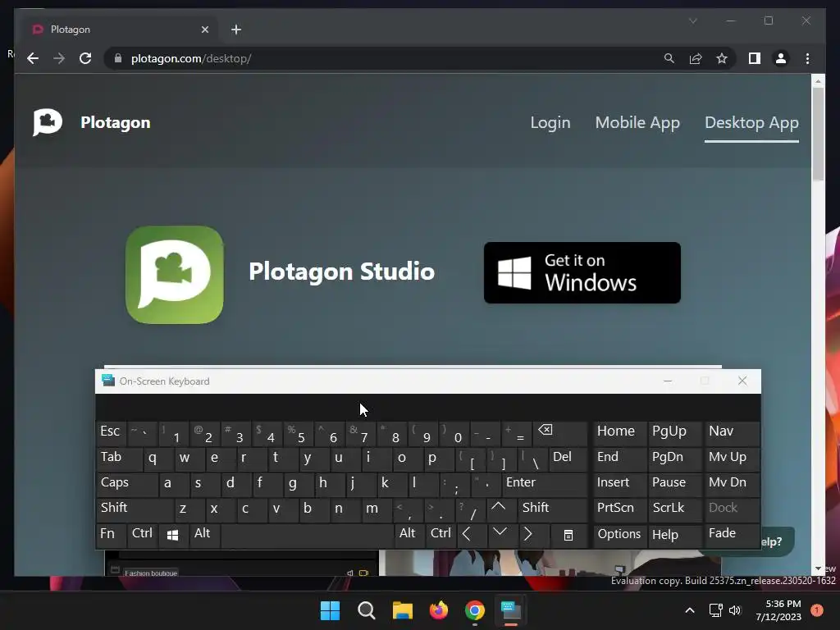The image size is (840, 630).
Task: Bookmark this page with the star icon
Action: (x=722, y=58)
